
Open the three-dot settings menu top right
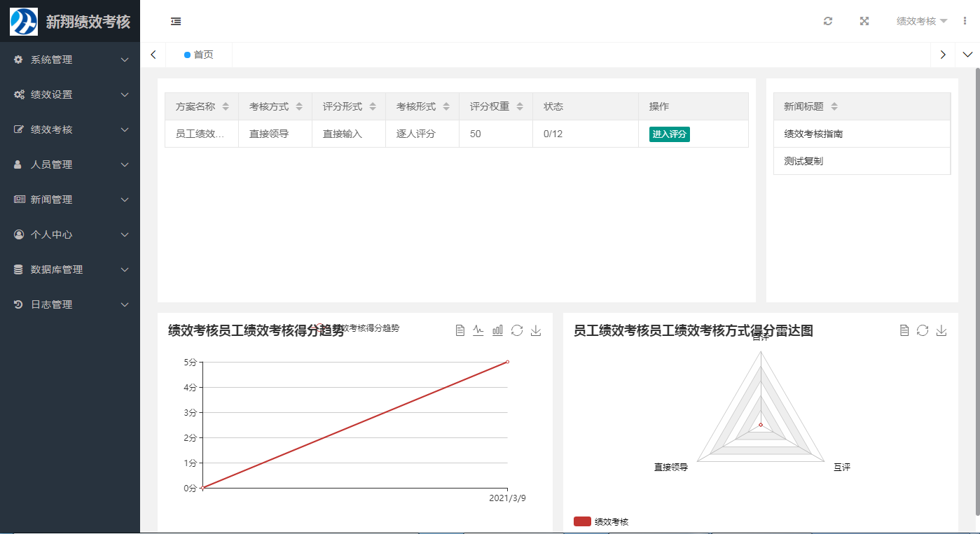(x=966, y=21)
